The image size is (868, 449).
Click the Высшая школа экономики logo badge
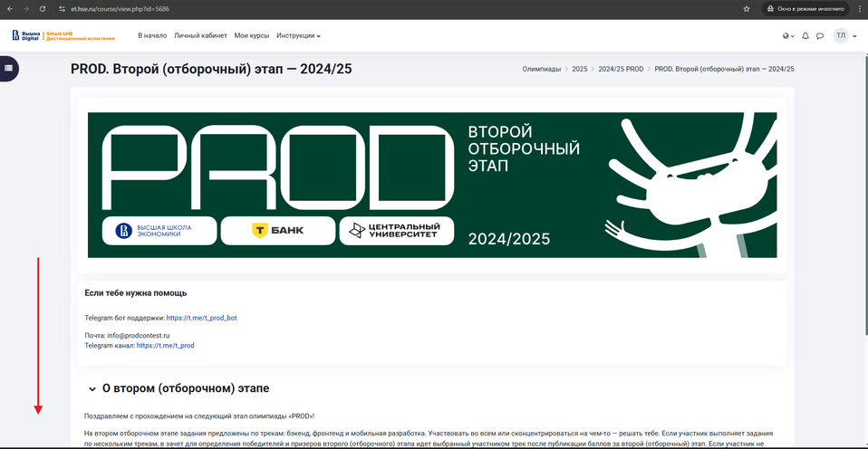point(159,231)
